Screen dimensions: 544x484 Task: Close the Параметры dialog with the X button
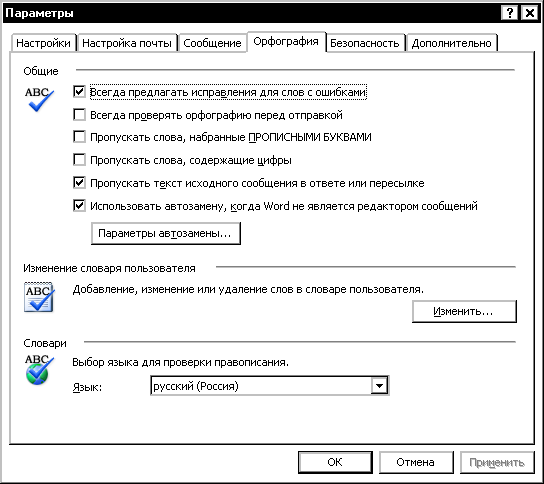(x=530, y=13)
